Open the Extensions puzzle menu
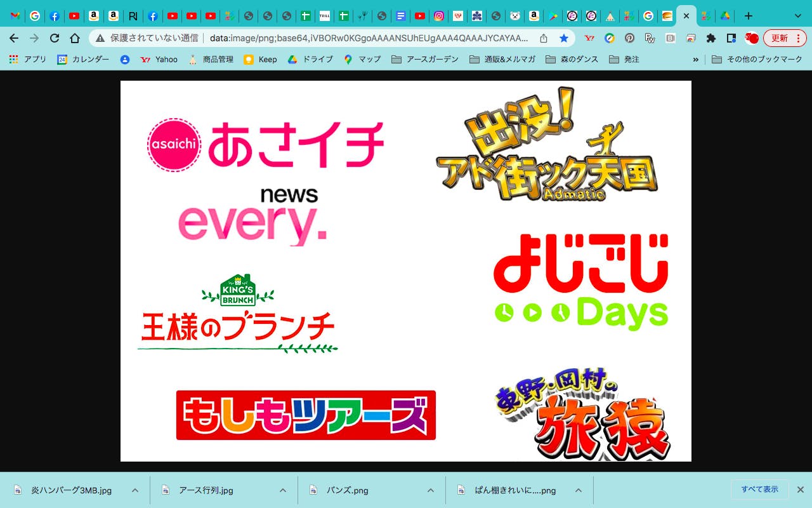The image size is (812, 508). [x=711, y=38]
